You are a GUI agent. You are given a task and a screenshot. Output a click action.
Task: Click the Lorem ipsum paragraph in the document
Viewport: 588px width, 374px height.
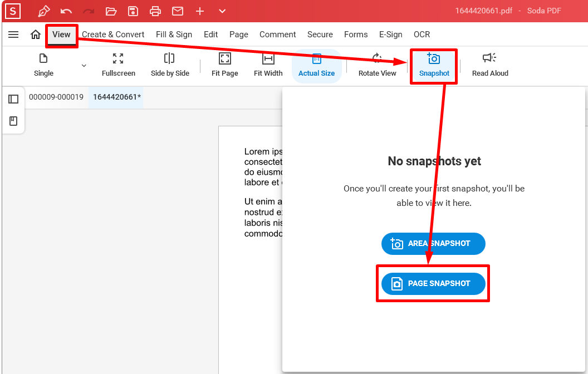tap(263, 167)
